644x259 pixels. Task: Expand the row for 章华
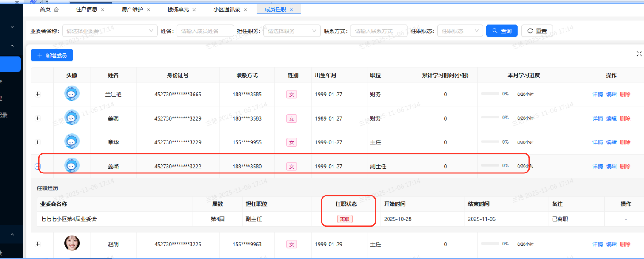pyautogui.click(x=37, y=142)
